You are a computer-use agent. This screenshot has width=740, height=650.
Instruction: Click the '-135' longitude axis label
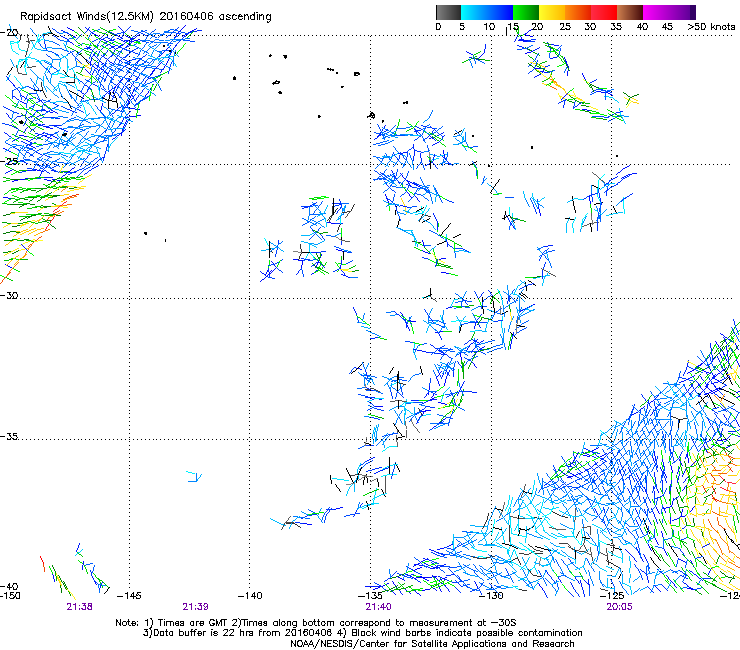(x=370, y=595)
